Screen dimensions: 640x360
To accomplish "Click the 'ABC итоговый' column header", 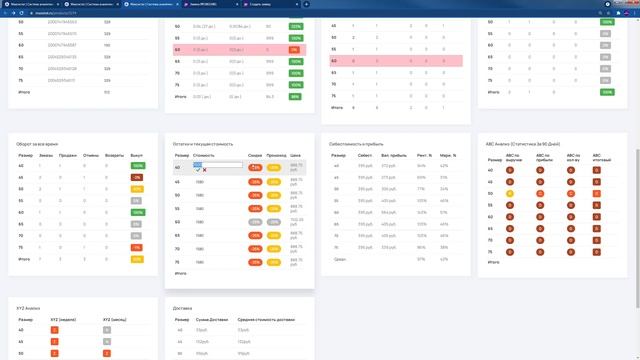I will point(602,158).
